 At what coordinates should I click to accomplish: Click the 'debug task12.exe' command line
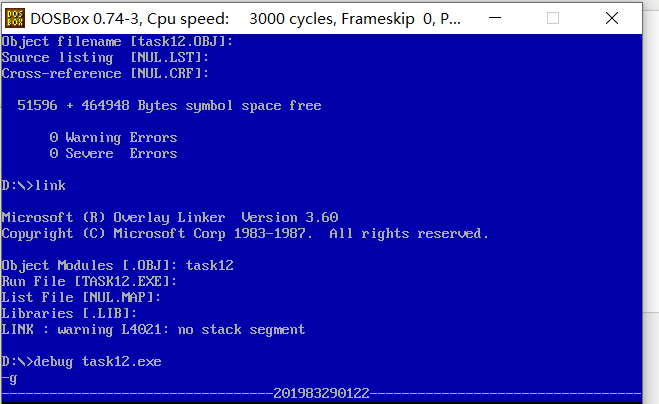click(x=82, y=362)
